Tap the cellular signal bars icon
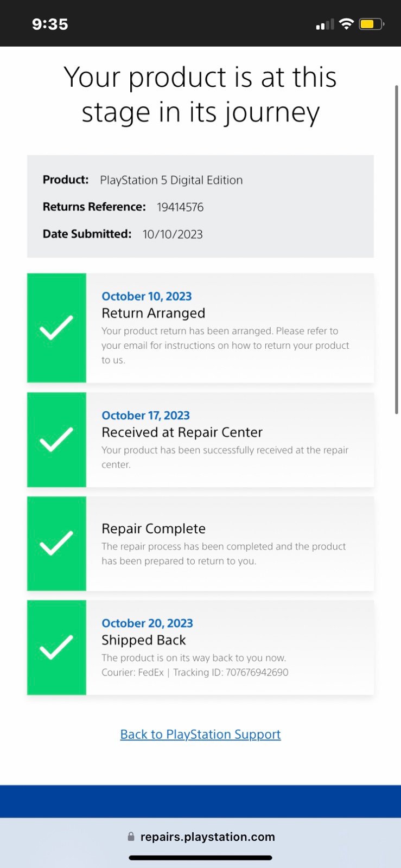 click(x=325, y=24)
